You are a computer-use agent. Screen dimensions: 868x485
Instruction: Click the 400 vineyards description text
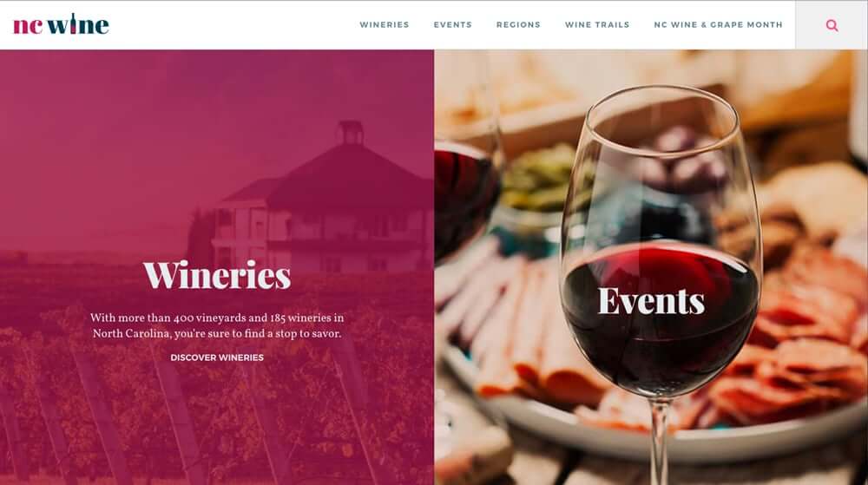click(x=217, y=325)
